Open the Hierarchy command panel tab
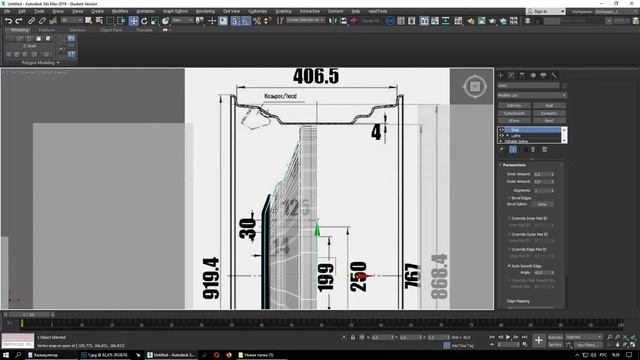 (522, 75)
